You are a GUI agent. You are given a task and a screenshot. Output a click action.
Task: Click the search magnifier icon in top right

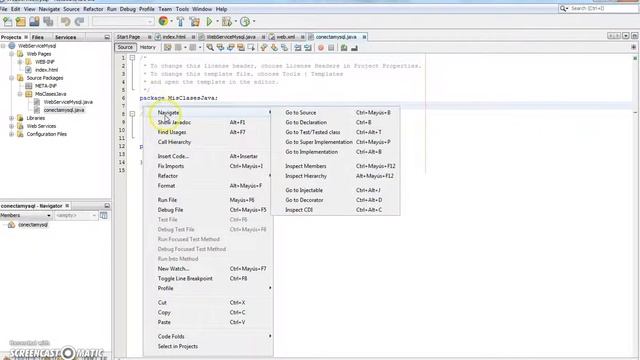coord(563,8)
